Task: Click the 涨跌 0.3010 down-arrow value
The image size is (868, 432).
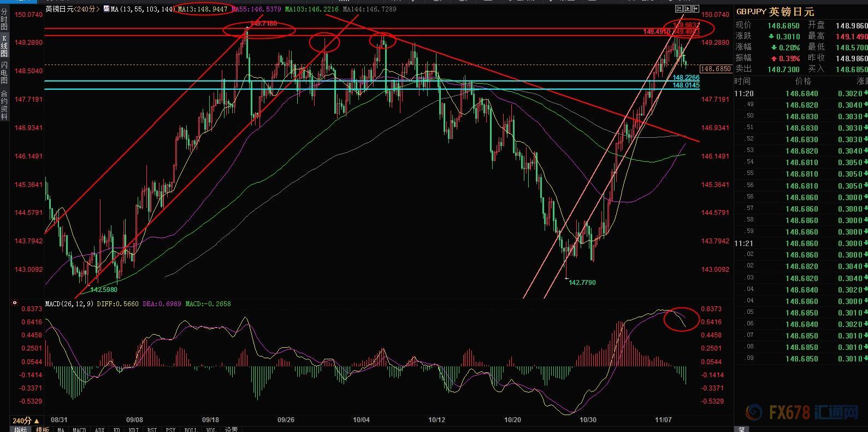Action: (x=784, y=37)
